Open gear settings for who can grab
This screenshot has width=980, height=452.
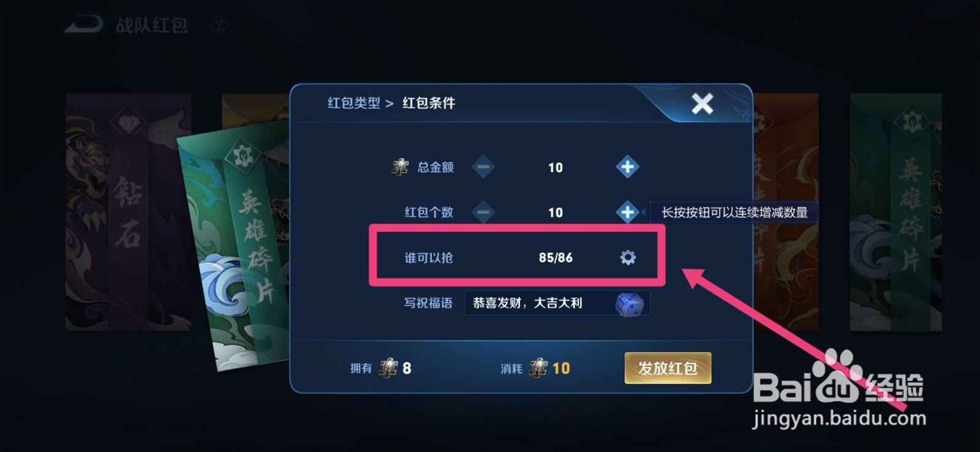click(x=628, y=257)
